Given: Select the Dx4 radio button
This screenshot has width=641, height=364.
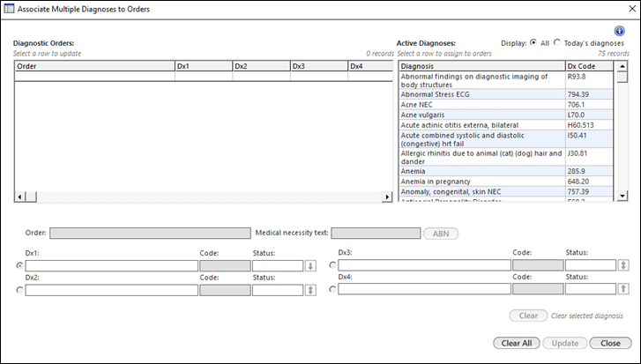Looking at the screenshot, I should pos(332,289).
